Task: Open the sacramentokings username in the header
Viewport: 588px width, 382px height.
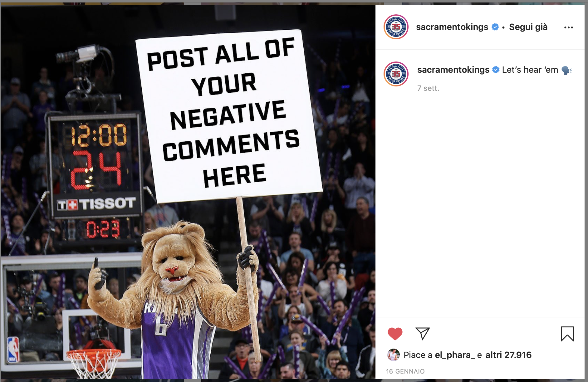Action: click(x=452, y=27)
